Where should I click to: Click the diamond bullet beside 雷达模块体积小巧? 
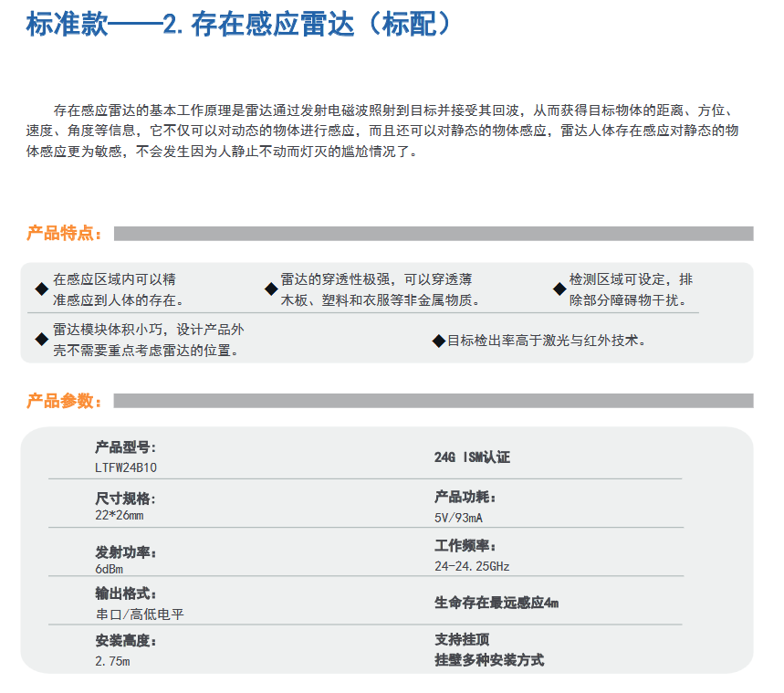point(41,340)
